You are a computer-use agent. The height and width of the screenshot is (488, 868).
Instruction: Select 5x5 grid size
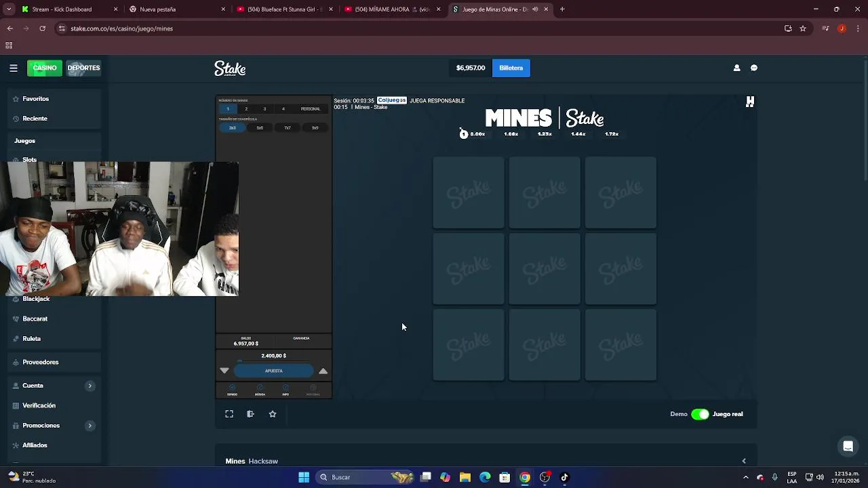click(260, 127)
